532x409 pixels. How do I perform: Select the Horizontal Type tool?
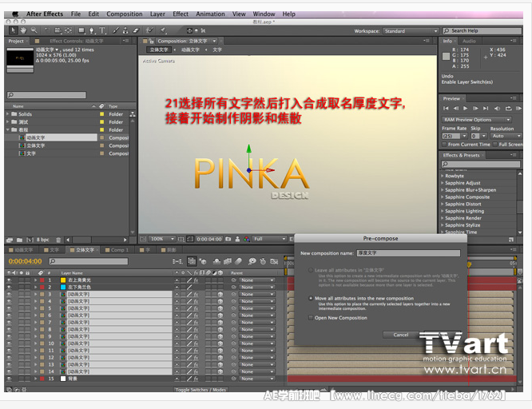tap(102, 30)
